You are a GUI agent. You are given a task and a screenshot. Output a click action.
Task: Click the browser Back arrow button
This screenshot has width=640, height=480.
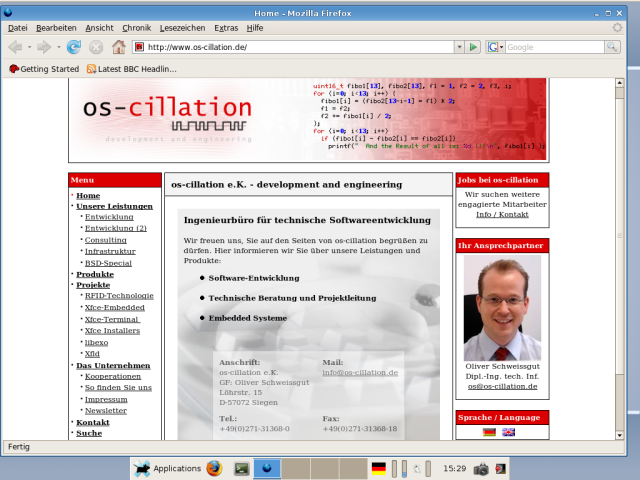click(x=15, y=47)
